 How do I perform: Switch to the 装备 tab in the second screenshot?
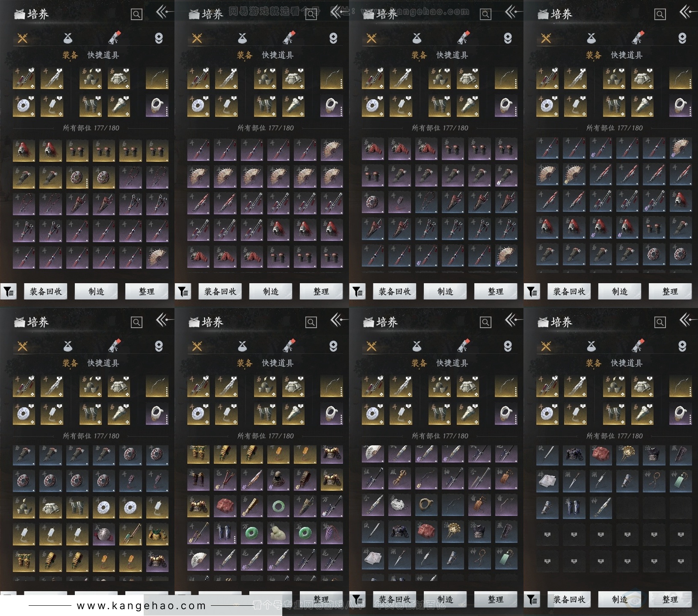point(245,55)
